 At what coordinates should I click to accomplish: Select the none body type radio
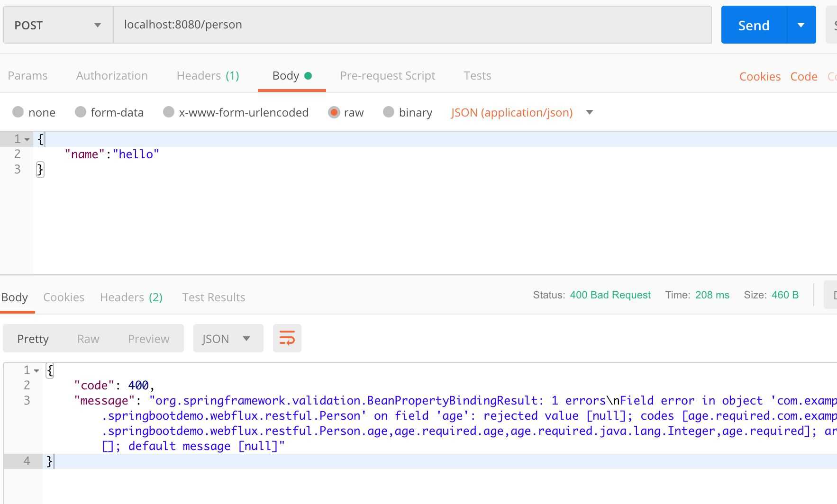click(18, 112)
